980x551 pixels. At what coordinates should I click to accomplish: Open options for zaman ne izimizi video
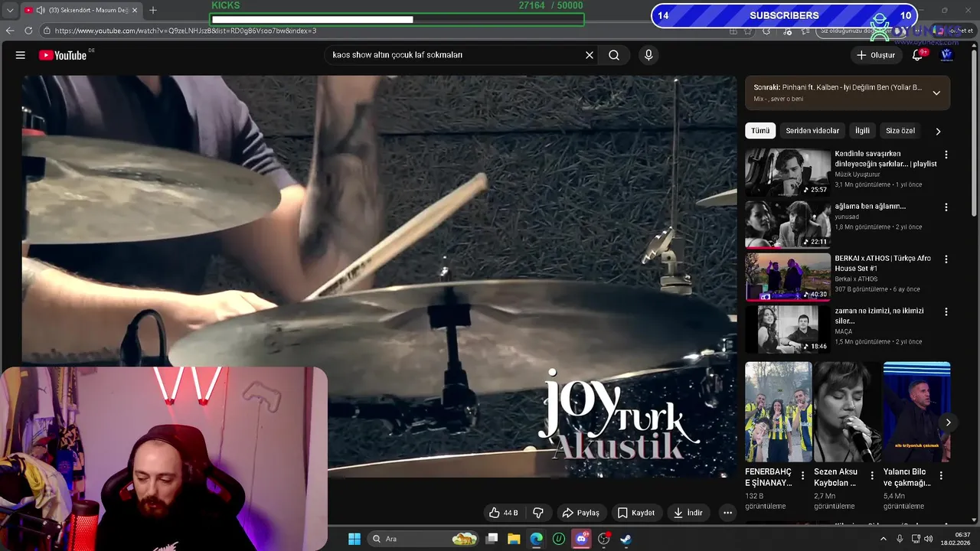click(946, 312)
